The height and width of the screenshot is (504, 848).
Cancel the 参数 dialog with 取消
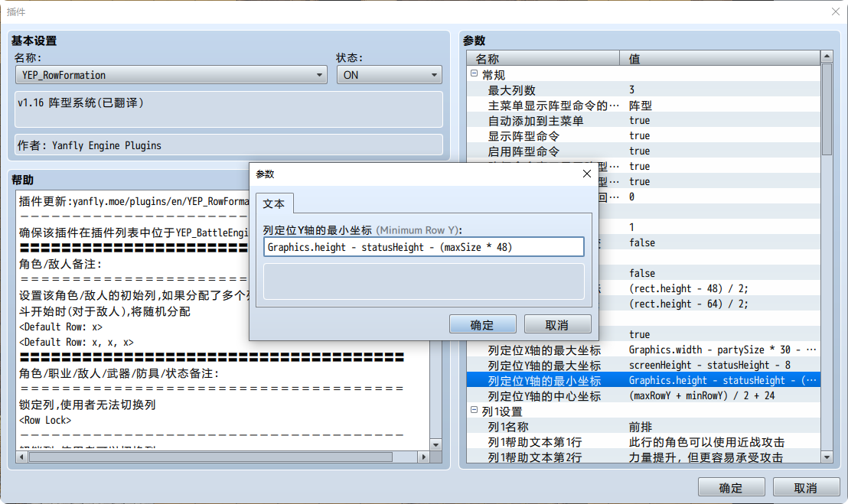click(x=558, y=325)
